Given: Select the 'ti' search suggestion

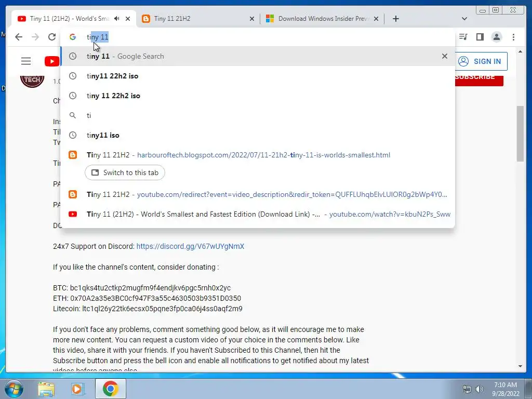Looking at the screenshot, I should point(258,115).
